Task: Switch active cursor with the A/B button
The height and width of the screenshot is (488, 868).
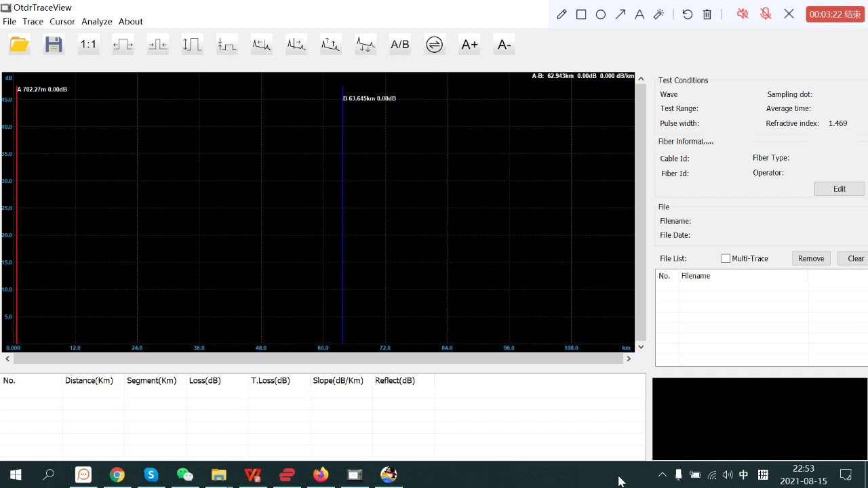Action: pyautogui.click(x=400, y=45)
